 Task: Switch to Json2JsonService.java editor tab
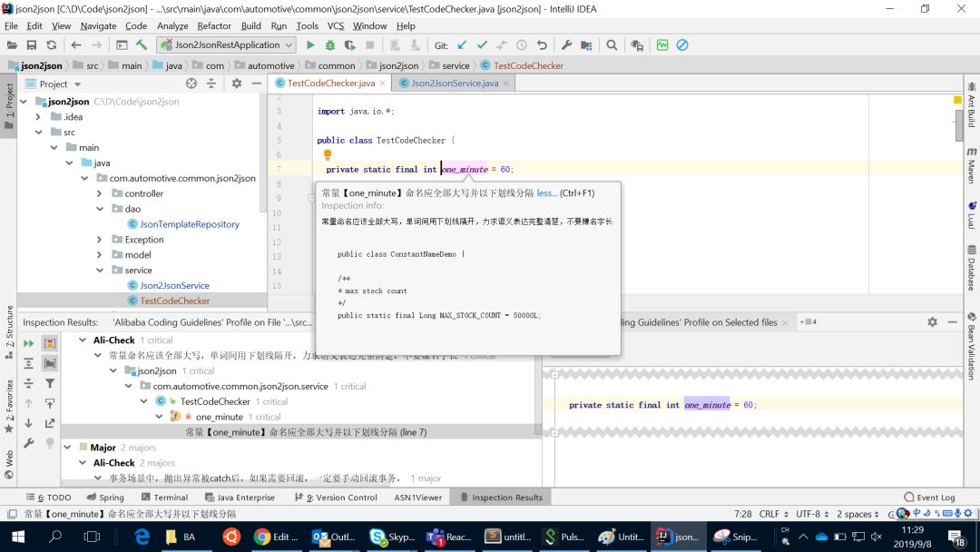(x=455, y=83)
